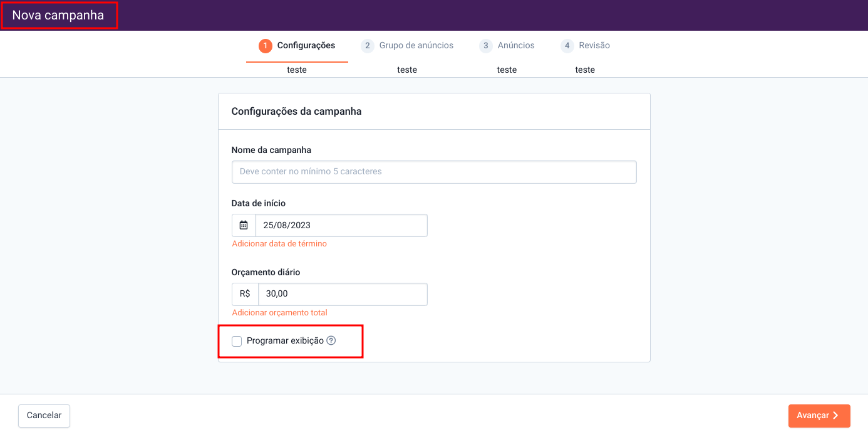The height and width of the screenshot is (437, 868).
Task: Click the step 4 number circle
Action: (567, 46)
